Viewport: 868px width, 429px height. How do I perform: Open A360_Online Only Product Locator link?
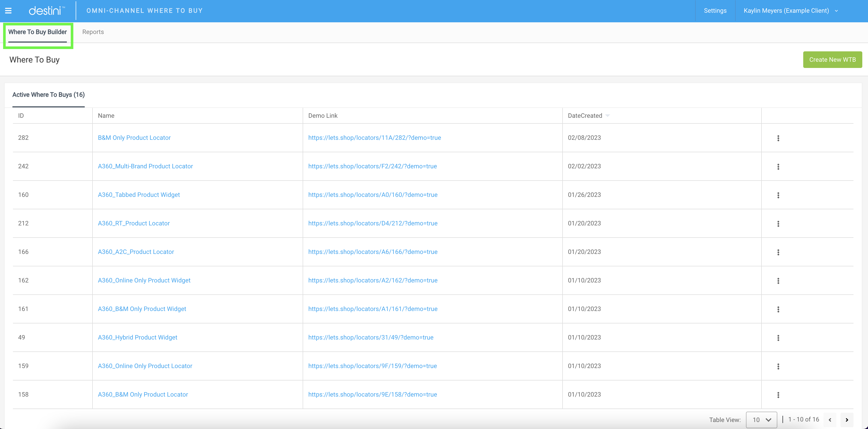(x=145, y=366)
